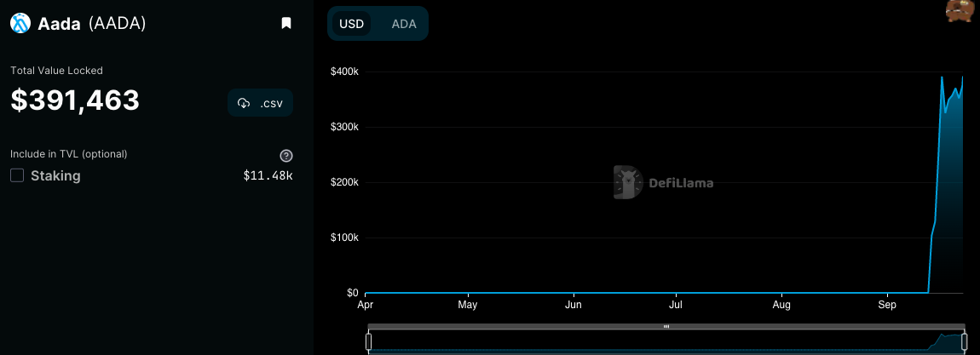Viewport: 980px width, 355px height.
Task: Switch chart denomination to ADA
Action: [404, 24]
